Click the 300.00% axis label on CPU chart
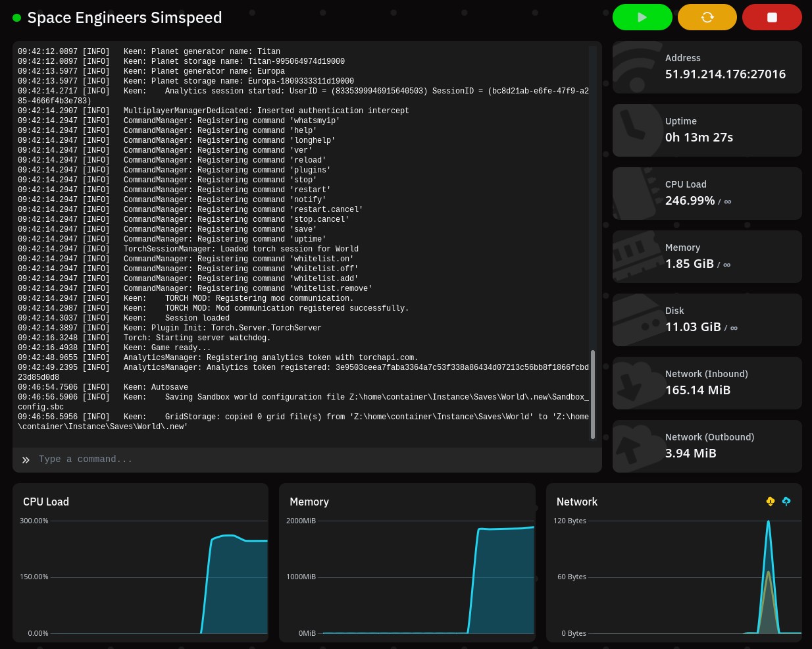The width and height of the screenshot is (812, 649). click(34, 521)
